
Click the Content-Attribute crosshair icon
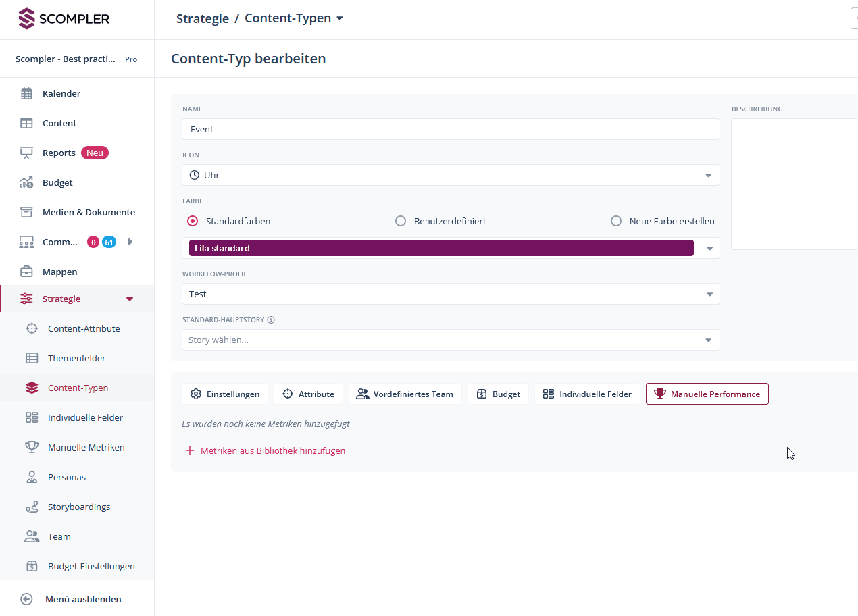tap(32, 328)
